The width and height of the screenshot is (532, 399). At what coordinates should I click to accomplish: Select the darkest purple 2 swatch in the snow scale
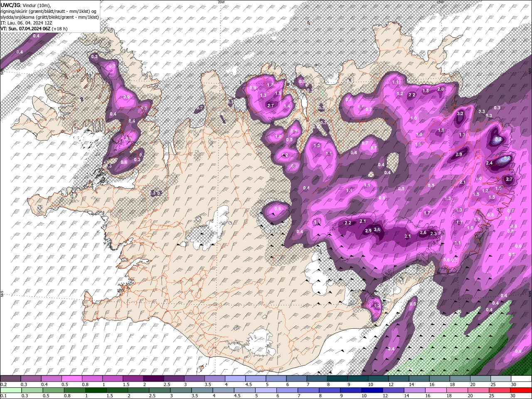(153, 379)
